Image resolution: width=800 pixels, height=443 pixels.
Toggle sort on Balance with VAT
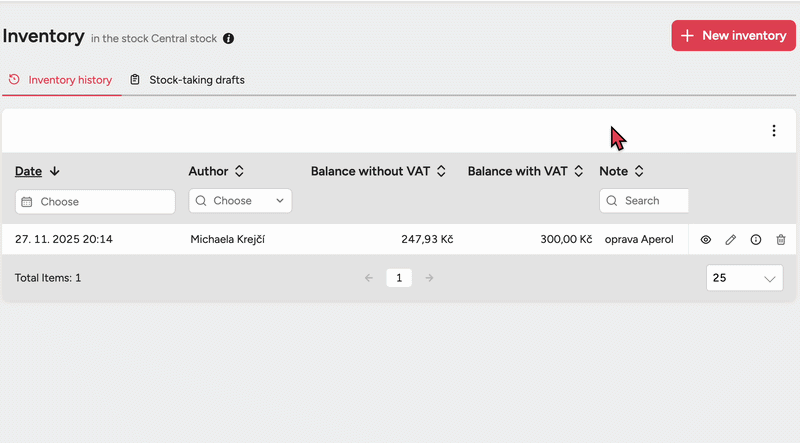coord(525,171)
